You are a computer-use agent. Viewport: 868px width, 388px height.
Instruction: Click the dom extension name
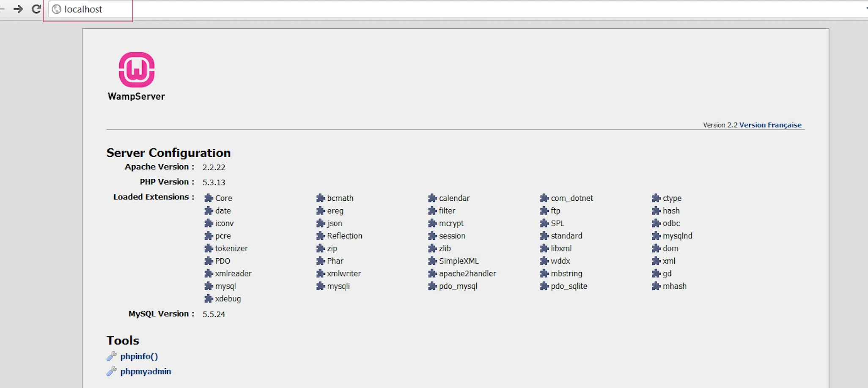click(670, 249)
